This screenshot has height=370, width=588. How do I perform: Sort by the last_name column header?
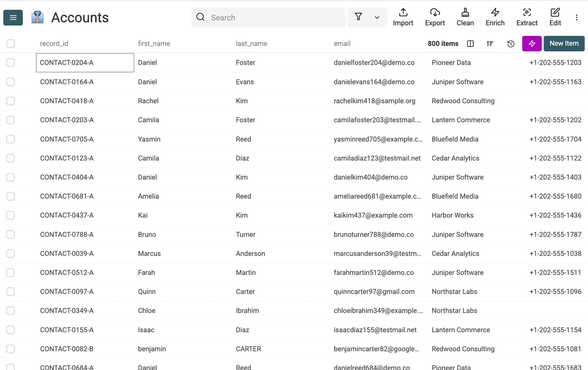pos(251,44)
